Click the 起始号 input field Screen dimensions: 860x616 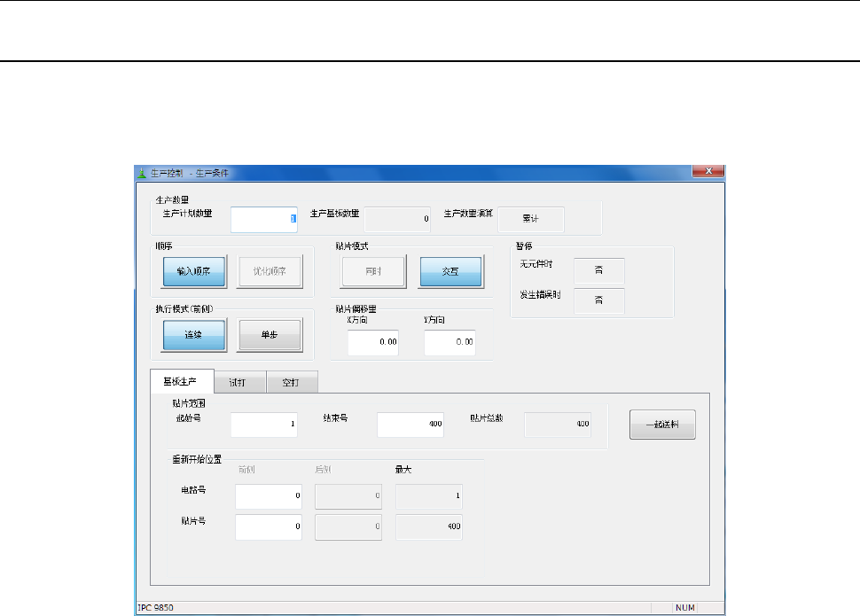[264, 425]
